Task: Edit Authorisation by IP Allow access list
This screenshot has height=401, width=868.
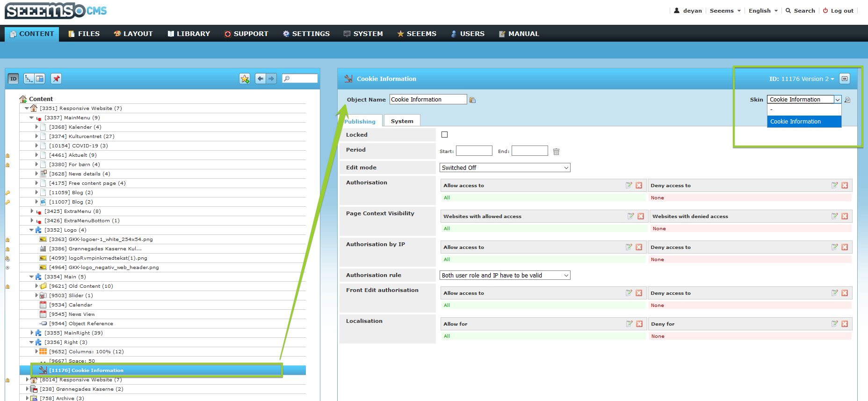Action: tap(629, 248)
